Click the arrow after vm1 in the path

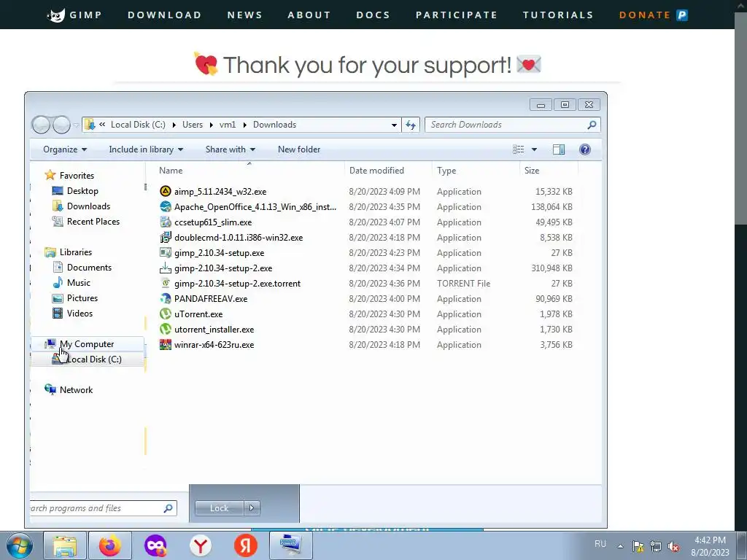[x=244, y=125]
